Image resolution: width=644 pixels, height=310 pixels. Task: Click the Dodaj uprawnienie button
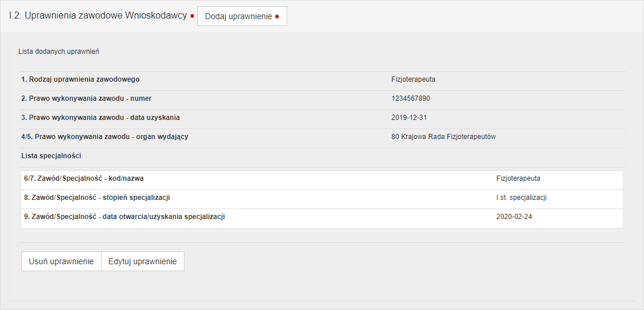coord(242,16)
